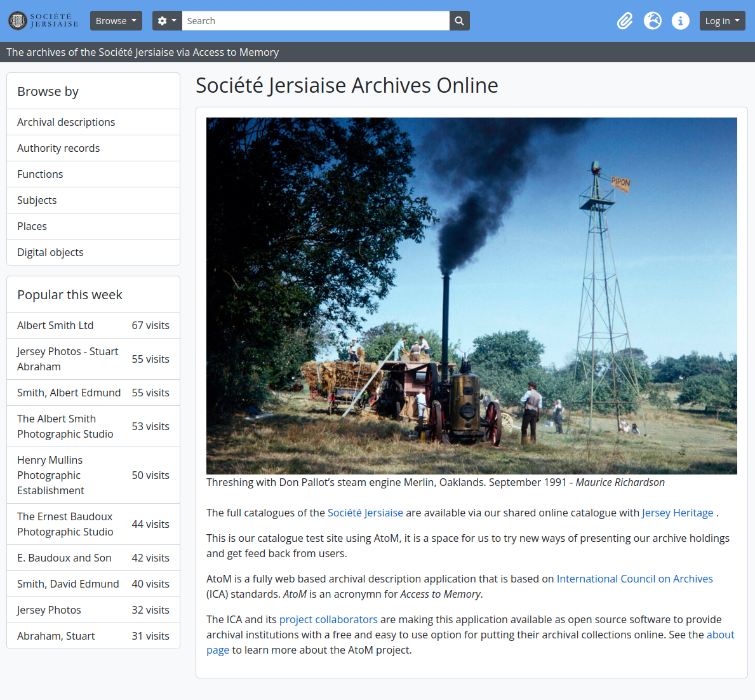Click inside the Search input field
The width and height of the screenshot is (755, 700).
(314, 20)
